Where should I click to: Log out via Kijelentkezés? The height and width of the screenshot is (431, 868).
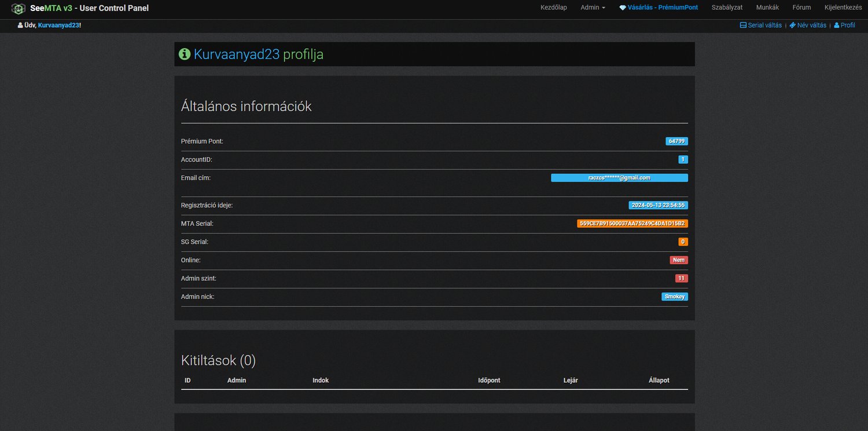(x=843, y=8)
